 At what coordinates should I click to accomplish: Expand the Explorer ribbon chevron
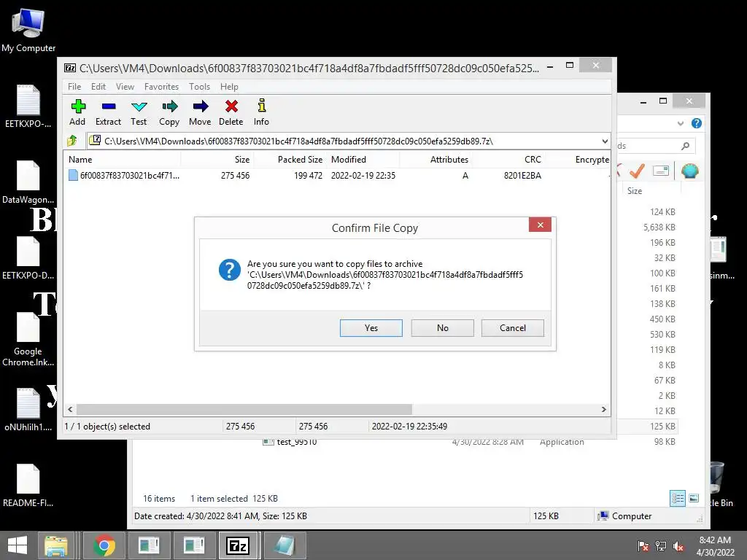click(x=681, y=124)
